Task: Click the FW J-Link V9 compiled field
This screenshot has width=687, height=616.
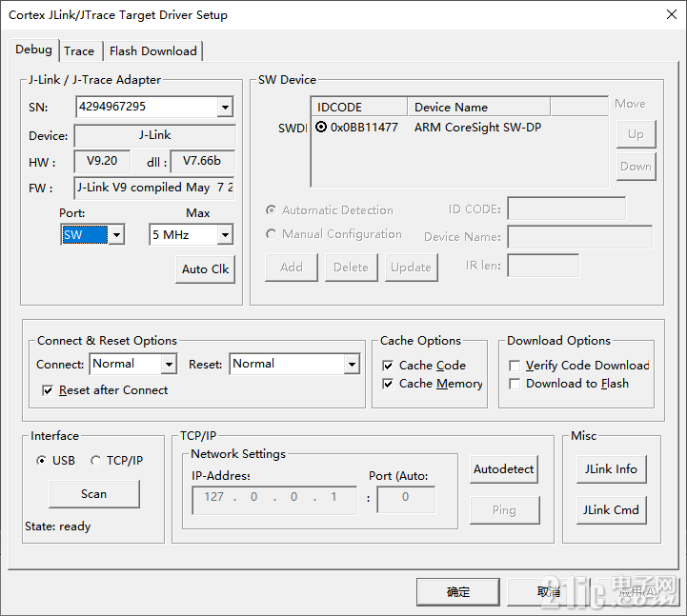Action: [154, 189]
